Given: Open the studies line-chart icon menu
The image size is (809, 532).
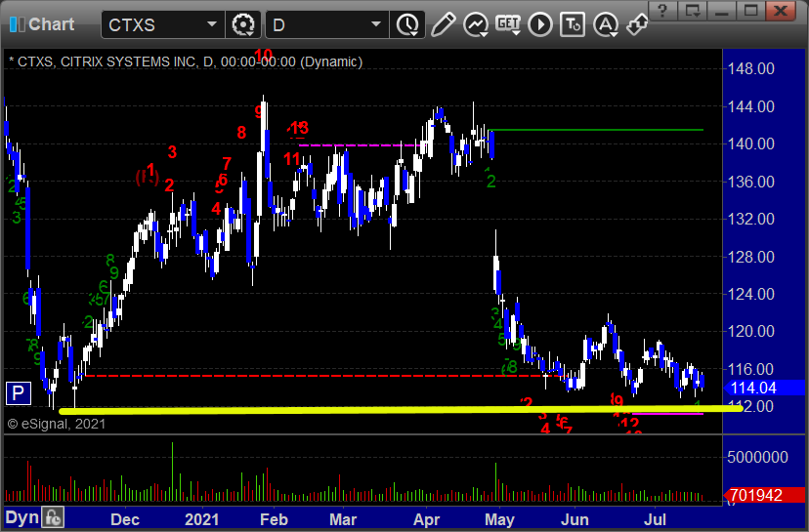Looking at the screenshot, I should tap(476, 24).
